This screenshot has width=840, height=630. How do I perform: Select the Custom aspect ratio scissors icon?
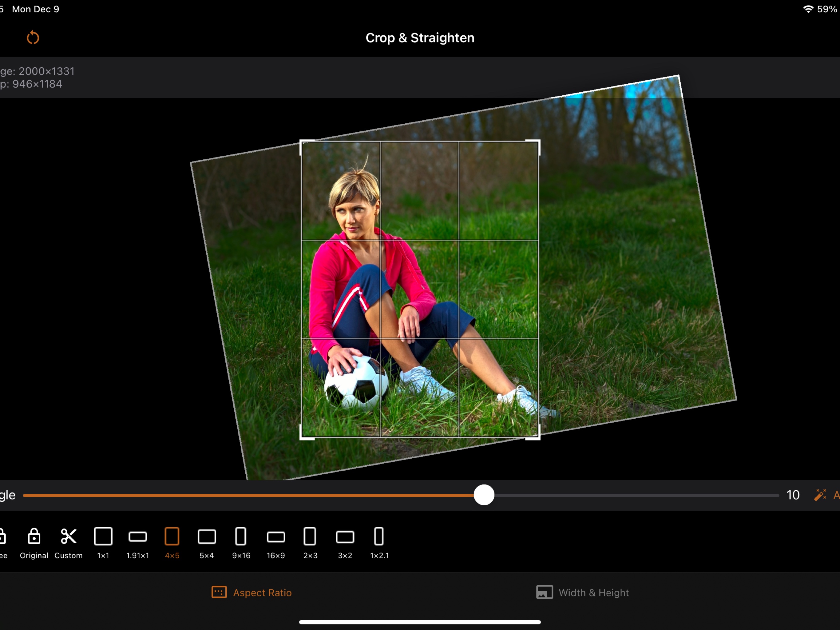[68, 537]
